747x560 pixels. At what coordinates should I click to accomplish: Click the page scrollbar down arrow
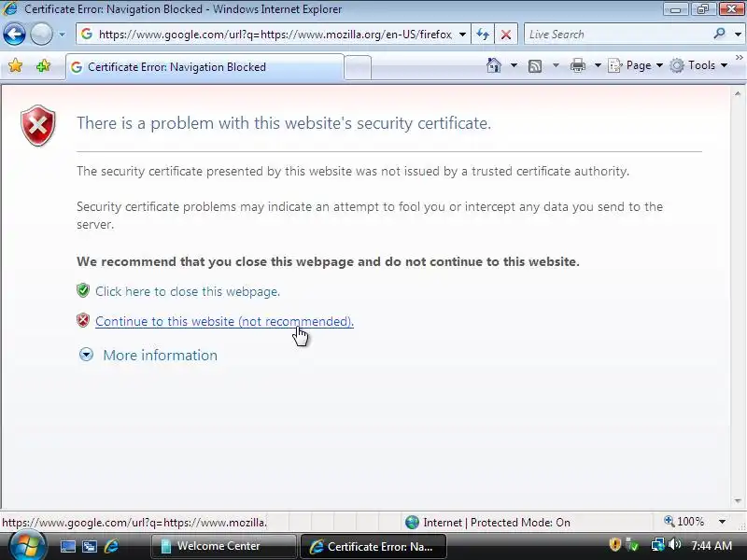(x=738, y=500)
